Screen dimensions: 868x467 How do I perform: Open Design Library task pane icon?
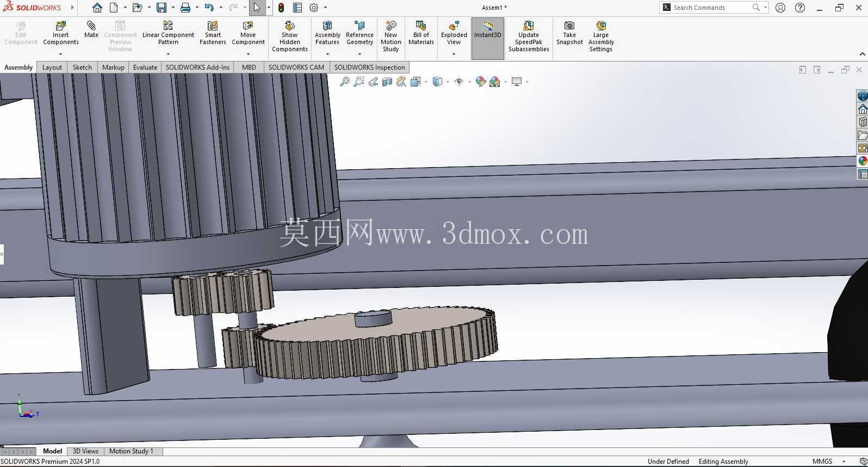[863, 122]
